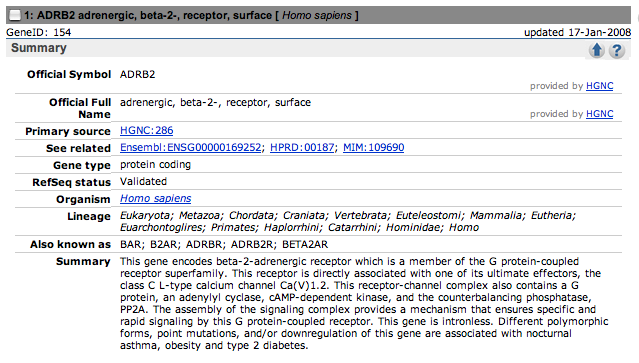Open the Homo sapiens organism link
639x363 pixels.
coord(155,198)
